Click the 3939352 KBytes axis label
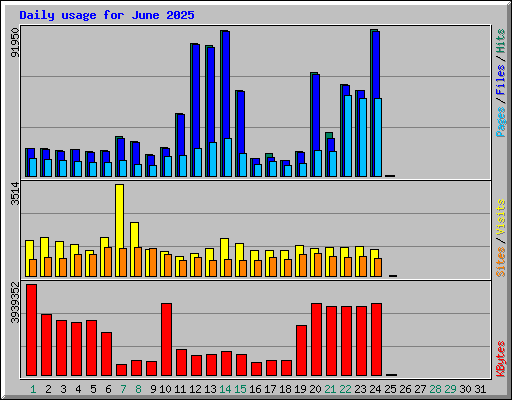This screenshot has height=400, width=512. point(15,302)
